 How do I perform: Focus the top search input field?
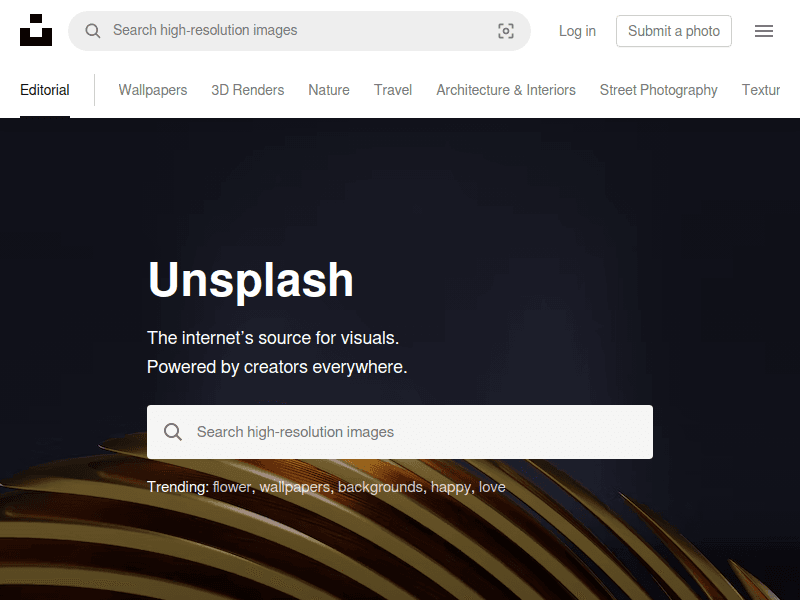[300, 31]
